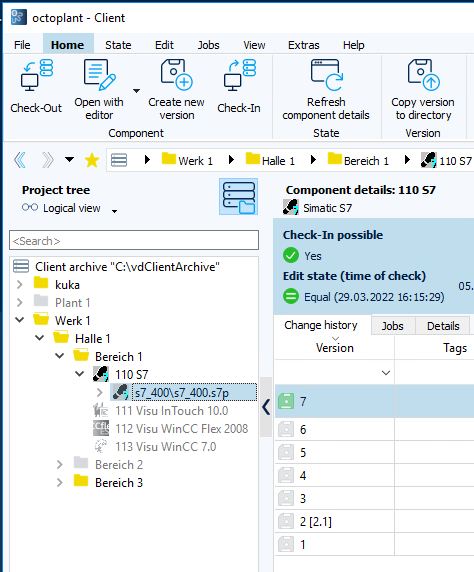Click the version 6 disk icon
Viewport: 474px width, 572px height.
click(x=286, y=429)
